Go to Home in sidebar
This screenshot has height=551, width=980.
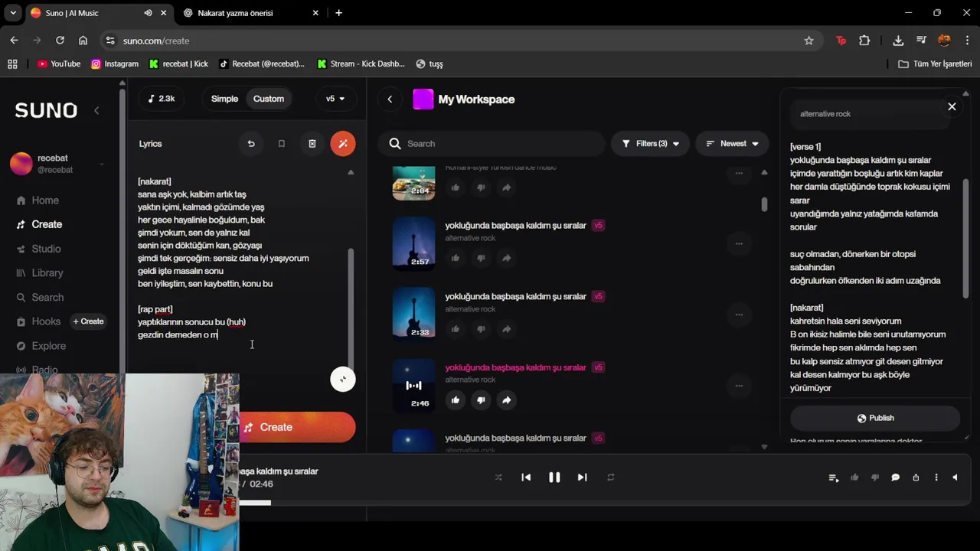[38, 201]
